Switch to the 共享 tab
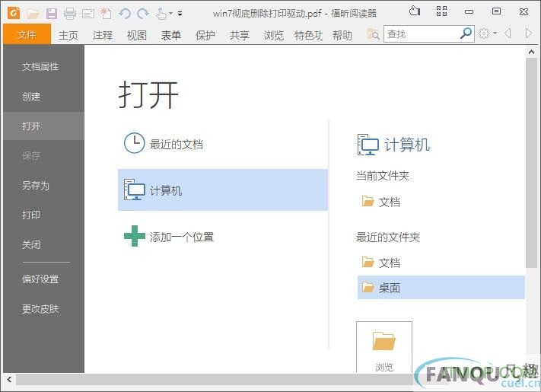 point(239,35)
